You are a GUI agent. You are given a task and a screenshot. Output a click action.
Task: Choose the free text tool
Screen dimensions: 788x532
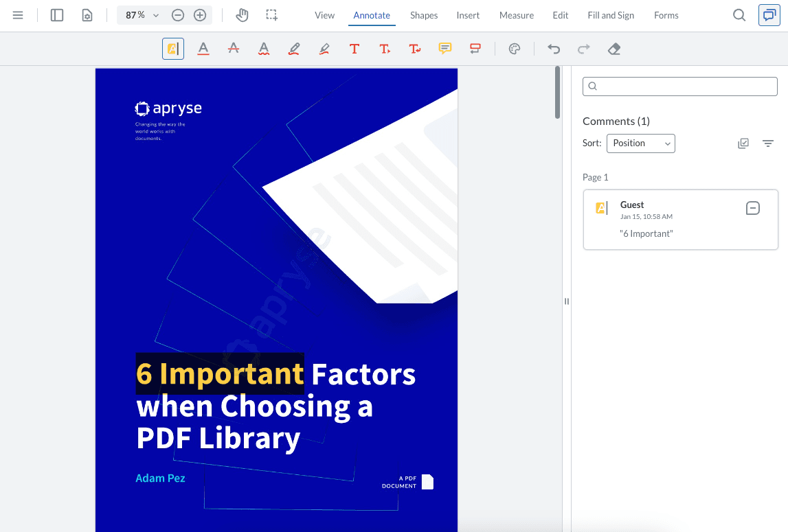(x=354, y=49)
